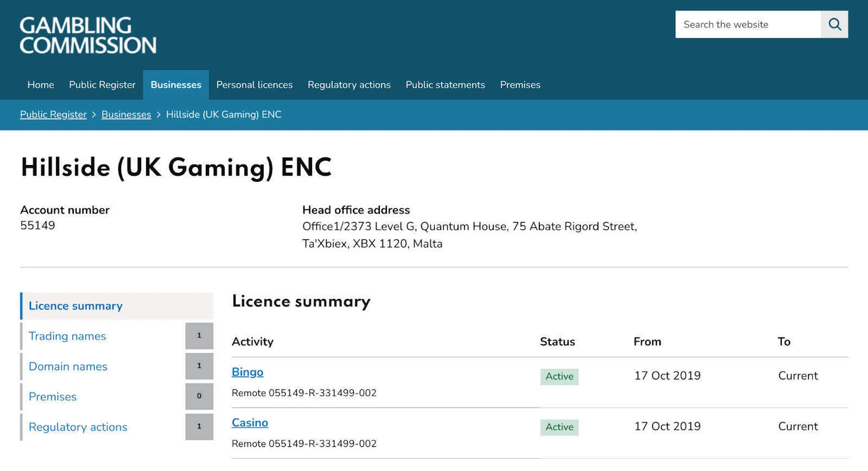868x471 pixels.
Task: Open Trading names sidebar section
Action: [x=67, y=336]
